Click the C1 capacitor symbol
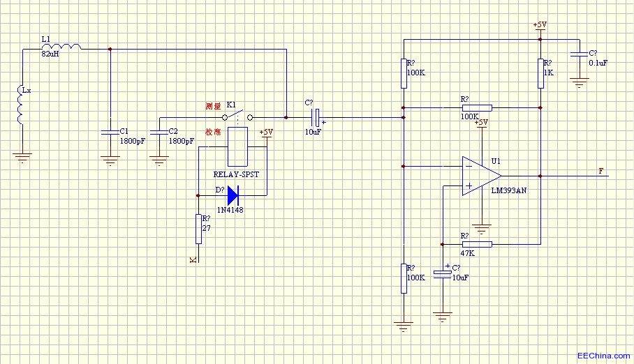 pyautogui.click(x=110, y=132)
